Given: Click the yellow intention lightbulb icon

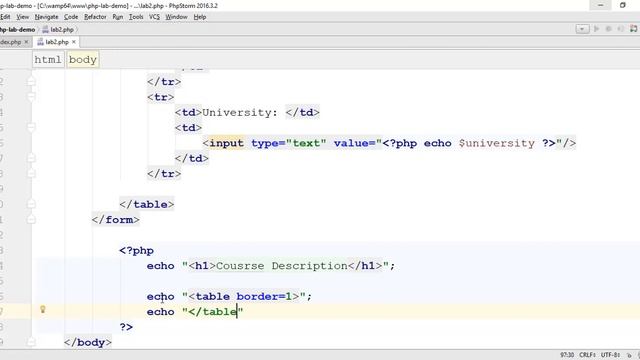Looking at the screenshot, I should pyautogui.click(x=42, y=309).
